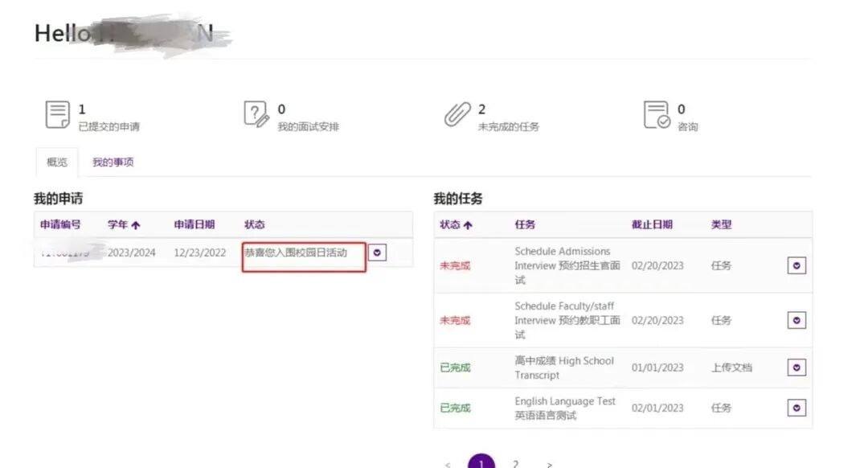Viewport: 868px width, 468px height.
Task: Expand the 2023/2024 application row dropdown
Action: tap(377, 252)
